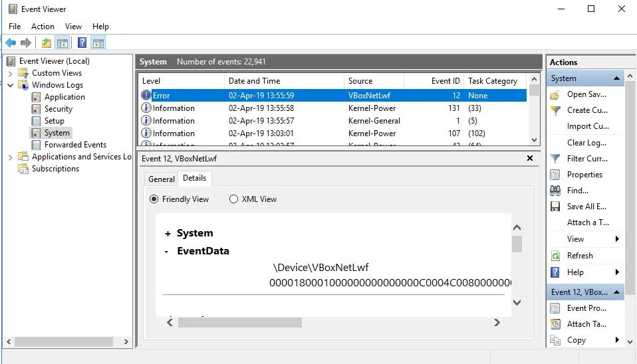637x364 pixels.
Task: Switch to the General tab
Action: 162,179
